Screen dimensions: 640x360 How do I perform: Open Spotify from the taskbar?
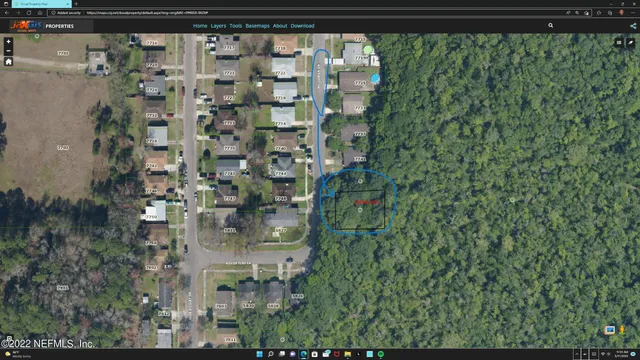[381, 354]
